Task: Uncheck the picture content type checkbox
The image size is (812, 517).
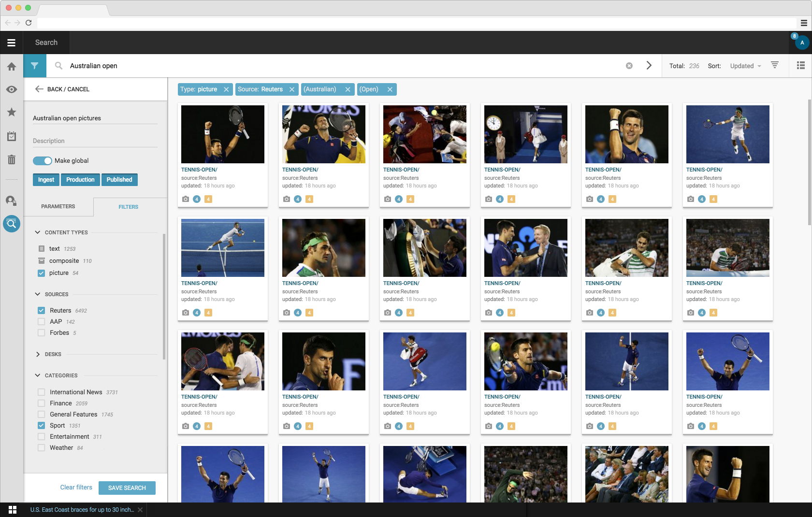Action: tap(41, 273)
